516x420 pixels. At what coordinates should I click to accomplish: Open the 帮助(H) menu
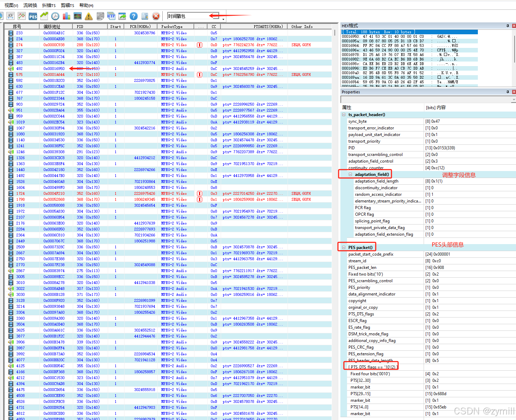(x=86, y=5)
